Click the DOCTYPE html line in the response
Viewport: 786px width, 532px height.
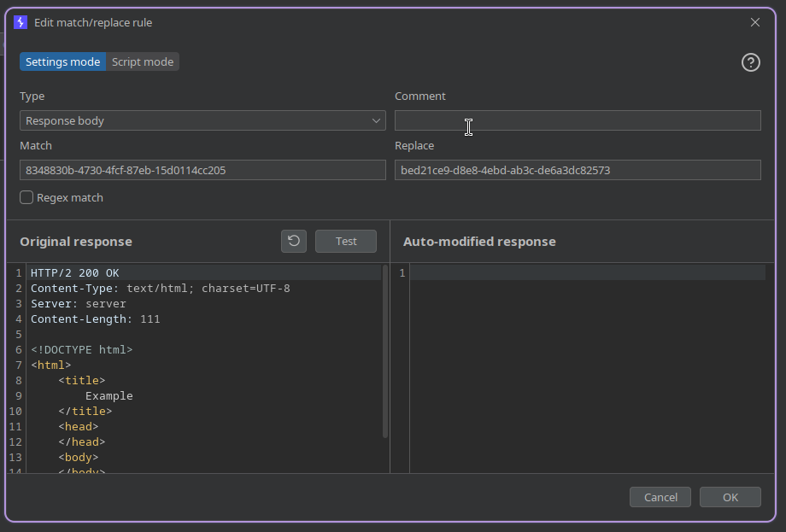point(82,350)
